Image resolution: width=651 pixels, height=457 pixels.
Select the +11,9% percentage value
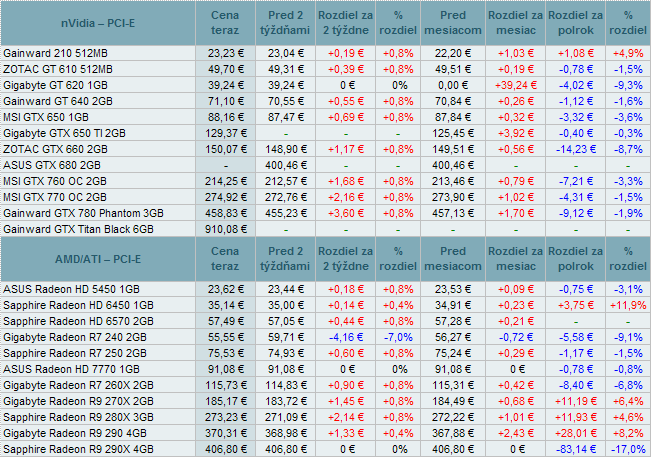628,305
